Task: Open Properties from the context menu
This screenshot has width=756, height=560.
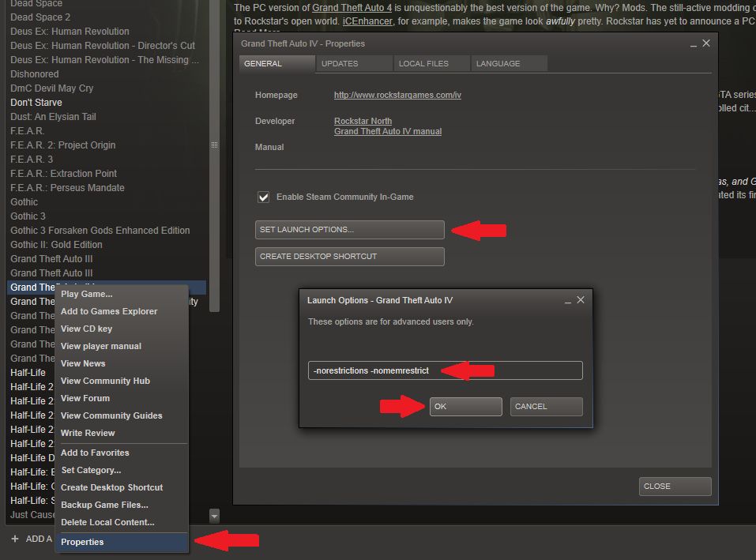Action: 122,542
